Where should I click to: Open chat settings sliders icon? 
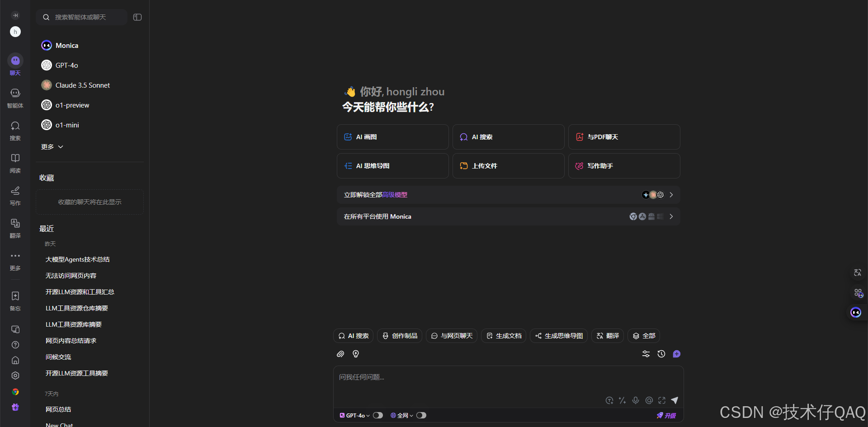tap(646, 354)
